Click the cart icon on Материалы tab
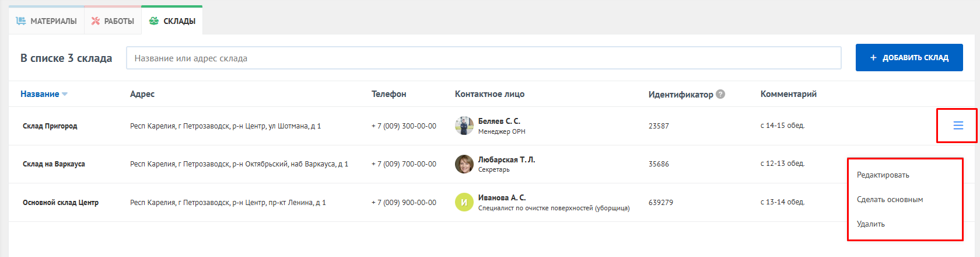Screen dimensions: 980x257 click(21, 21)
